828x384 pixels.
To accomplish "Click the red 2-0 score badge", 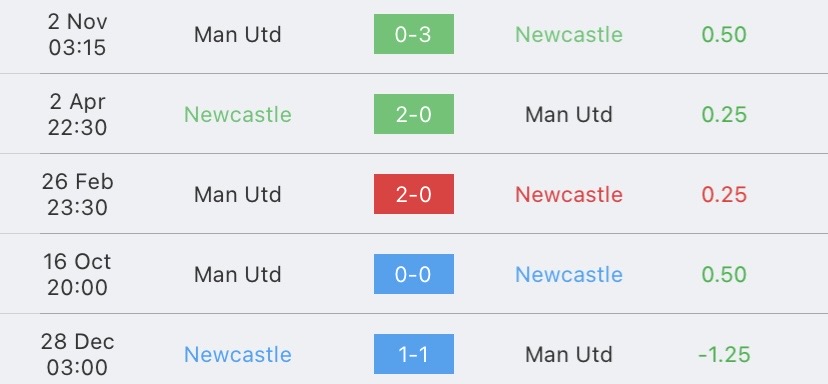I will [x=413, y=194].
